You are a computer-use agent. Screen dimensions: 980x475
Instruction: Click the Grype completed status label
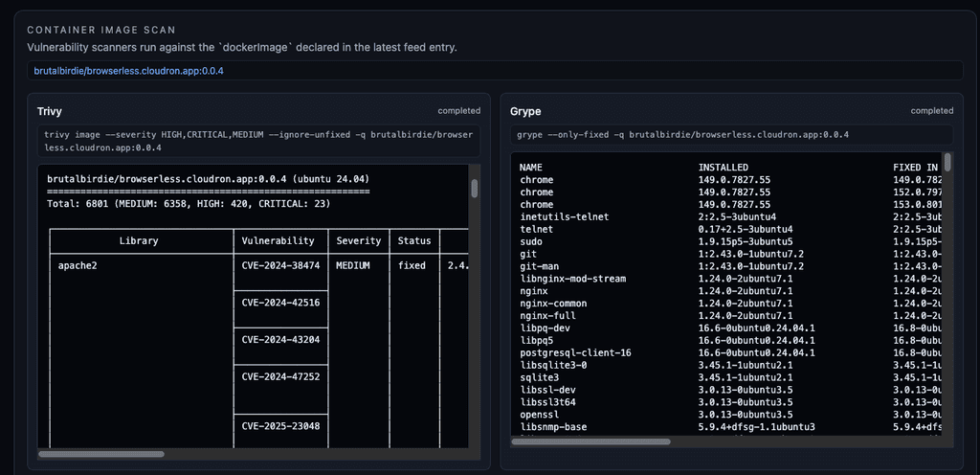click(x=932, y=111)
